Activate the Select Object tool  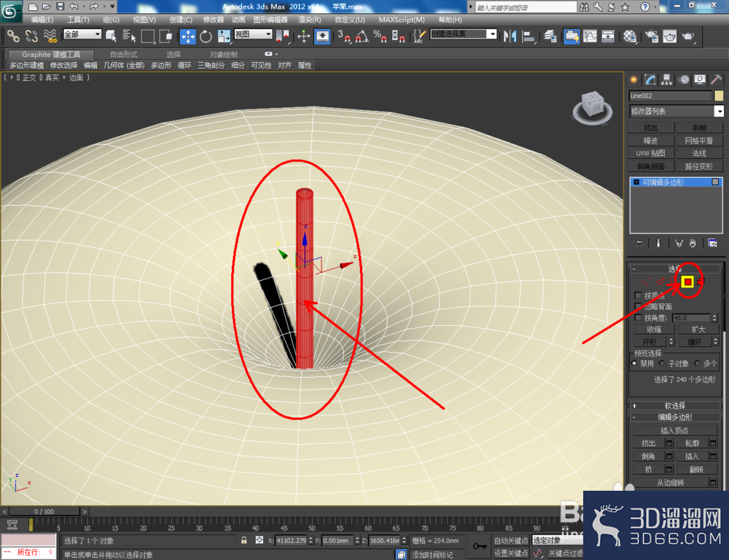111,36
